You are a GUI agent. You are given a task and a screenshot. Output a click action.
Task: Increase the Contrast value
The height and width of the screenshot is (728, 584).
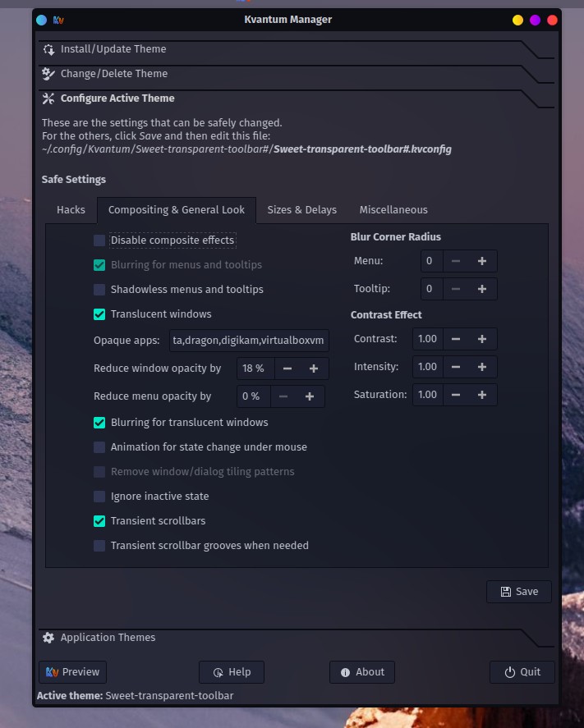[482, 339]
